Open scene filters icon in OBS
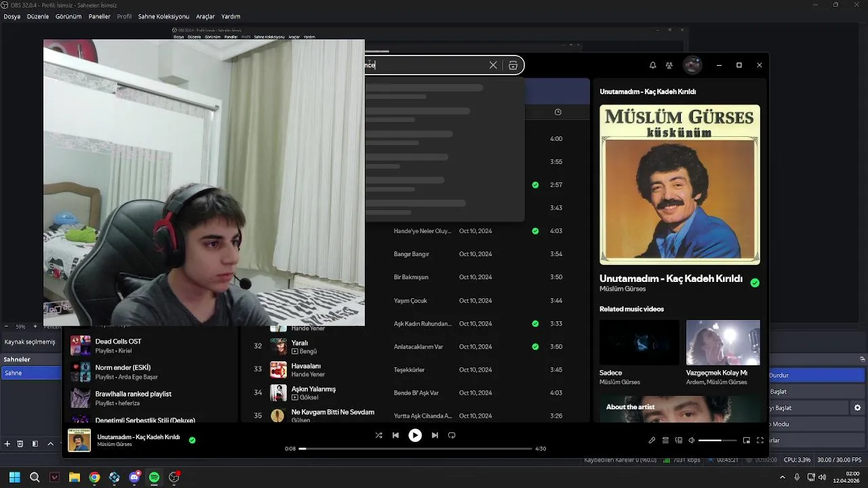 35,444
